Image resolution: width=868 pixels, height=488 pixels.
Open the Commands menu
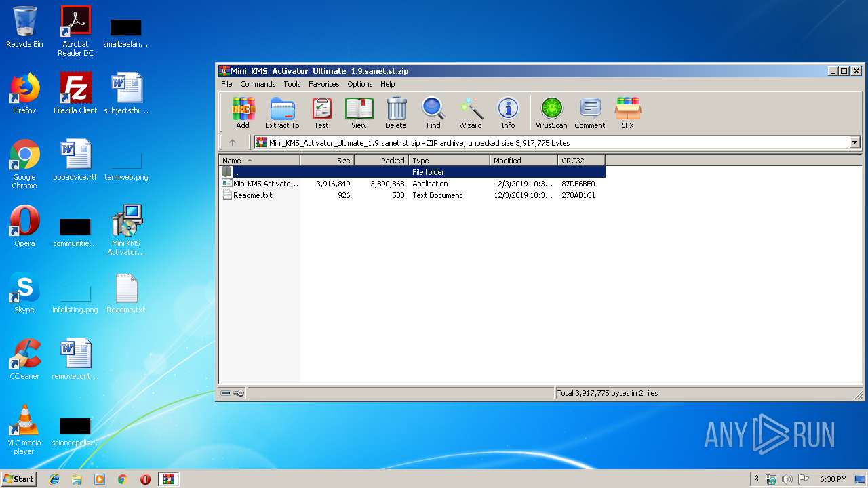point(258,84)
